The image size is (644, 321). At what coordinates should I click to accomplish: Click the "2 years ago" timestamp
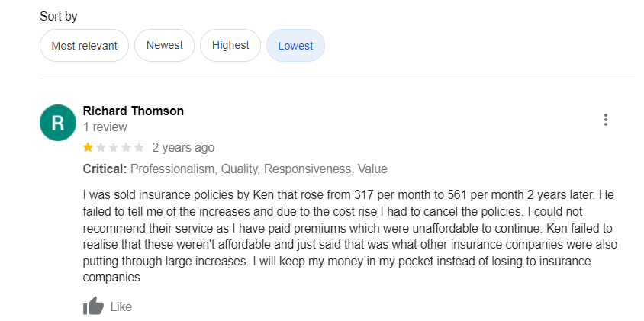pos(183,147)
